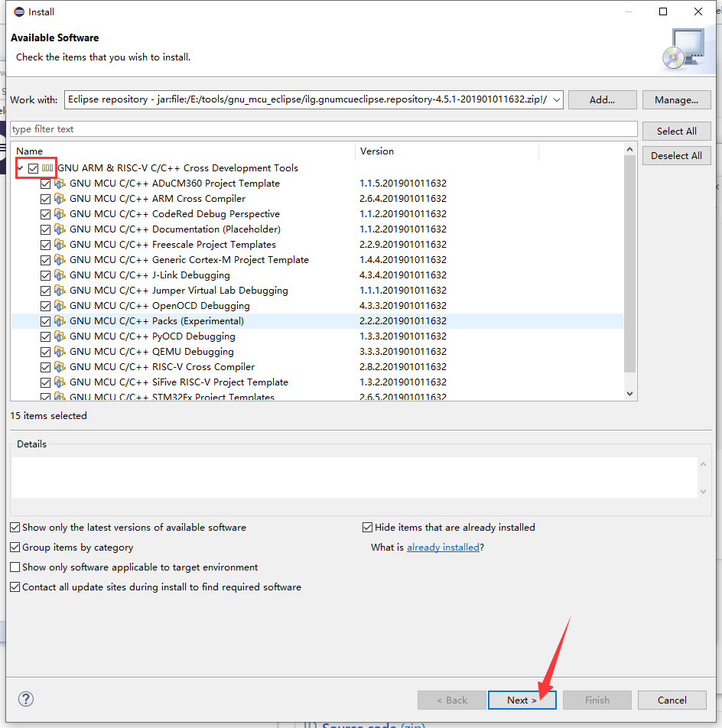Click the feature icon of ADuCM360 Project Template

(x=60, y=184)
